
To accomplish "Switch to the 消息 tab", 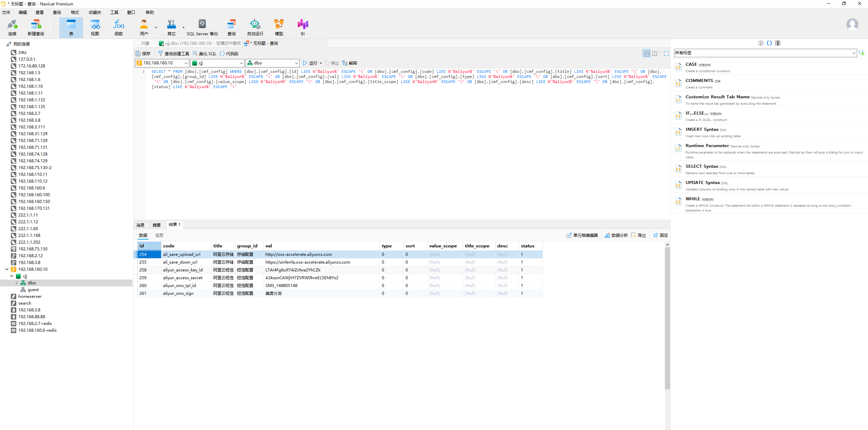I will (140, 225).
